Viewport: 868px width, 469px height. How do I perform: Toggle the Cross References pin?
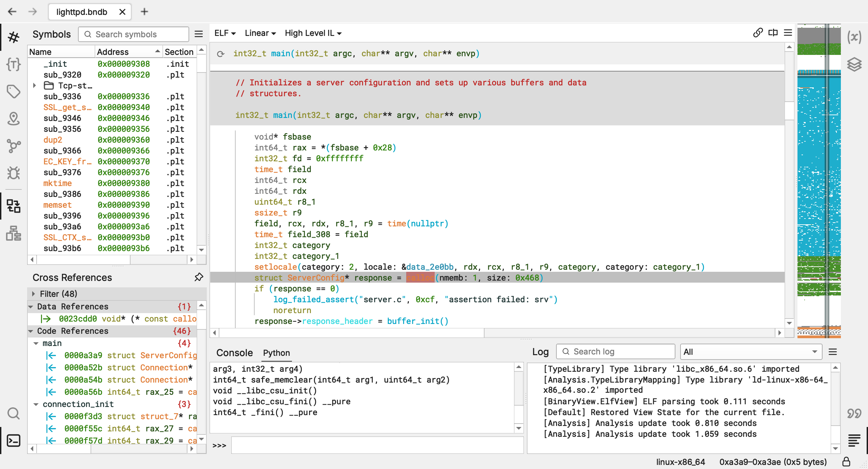[199, 277]
